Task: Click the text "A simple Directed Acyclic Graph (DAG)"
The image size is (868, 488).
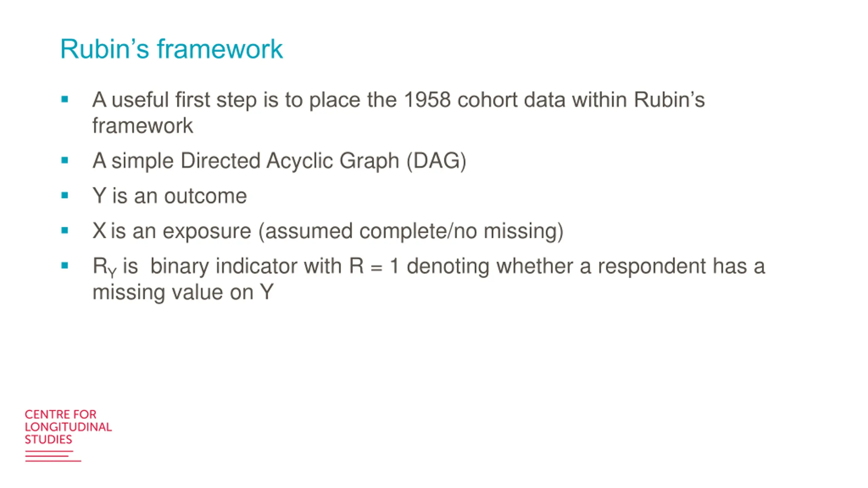Action: [x=279, y=161]
